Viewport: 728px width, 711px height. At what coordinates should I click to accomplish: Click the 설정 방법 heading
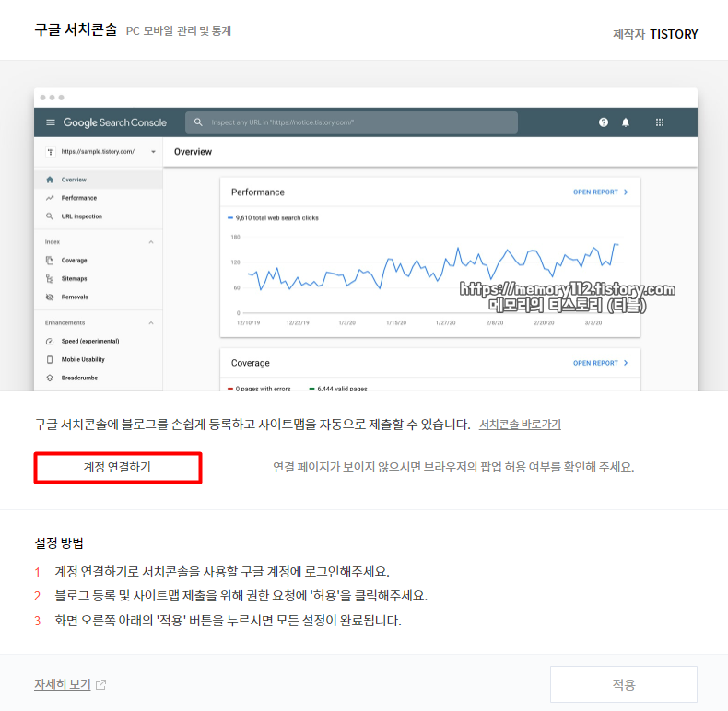[58, 543]
